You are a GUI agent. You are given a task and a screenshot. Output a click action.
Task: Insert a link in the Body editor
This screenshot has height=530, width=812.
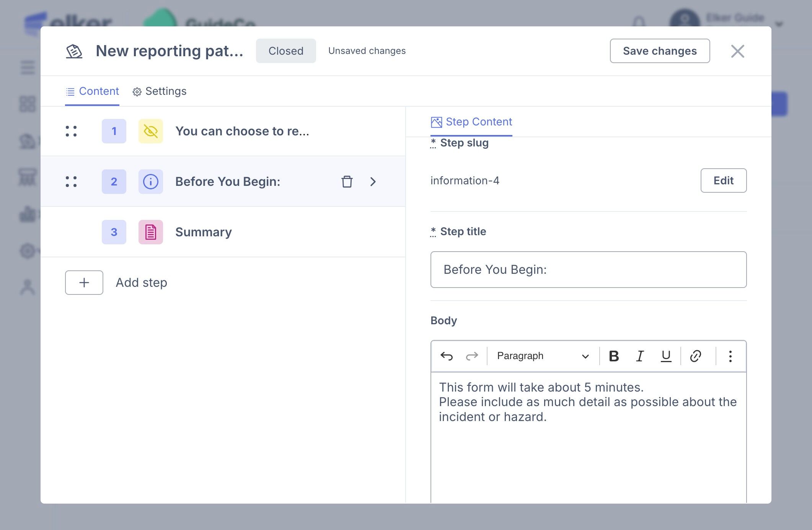tap(695, 356)
